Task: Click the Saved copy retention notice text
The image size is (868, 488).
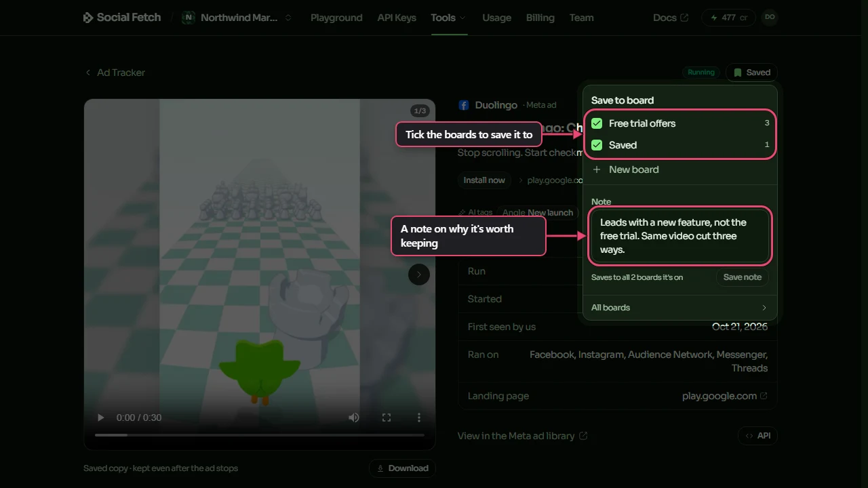Action: 161,468
